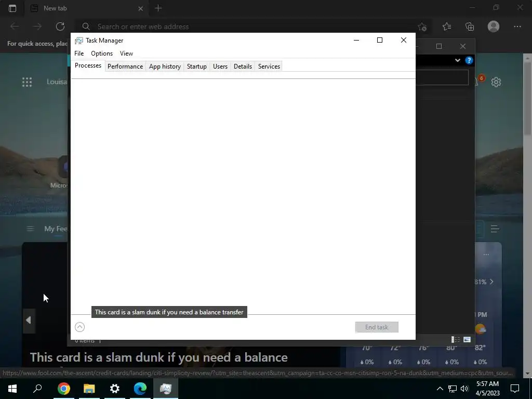
Task: Close the background File Explorer window
Action: (463, 46)
